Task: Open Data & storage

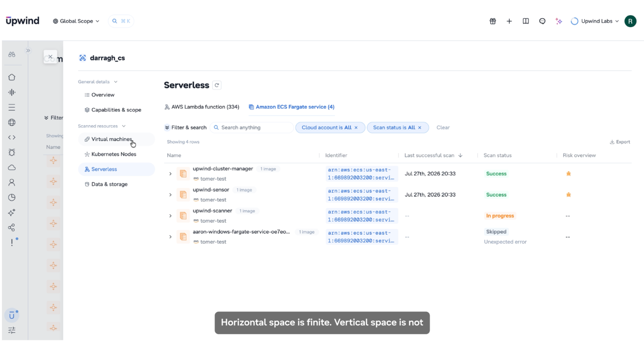Action: click(x=116, y=185)
